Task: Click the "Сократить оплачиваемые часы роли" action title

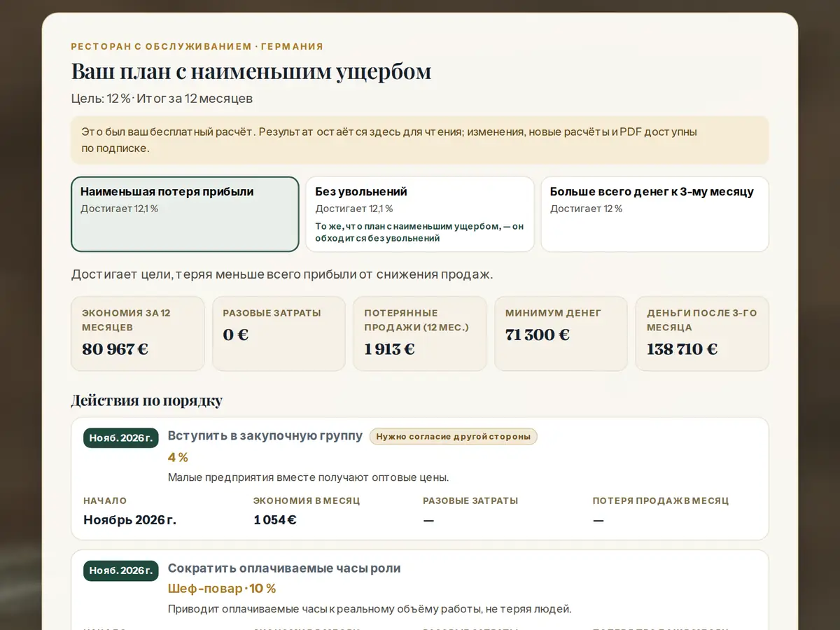Action: (x=284, y=568)
